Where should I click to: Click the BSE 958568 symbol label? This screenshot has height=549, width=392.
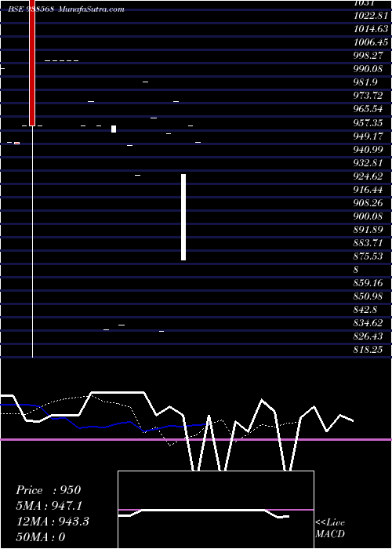[31, 9]
